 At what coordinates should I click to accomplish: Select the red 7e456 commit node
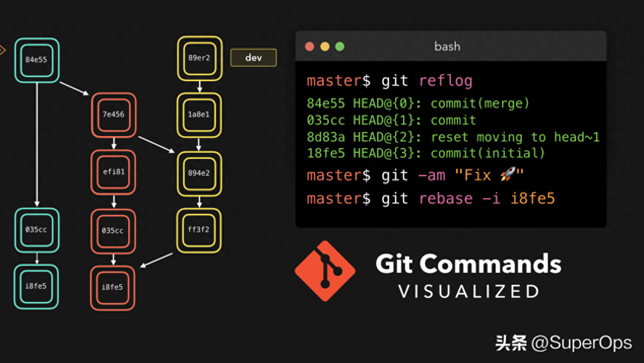[x=114, y=115]
